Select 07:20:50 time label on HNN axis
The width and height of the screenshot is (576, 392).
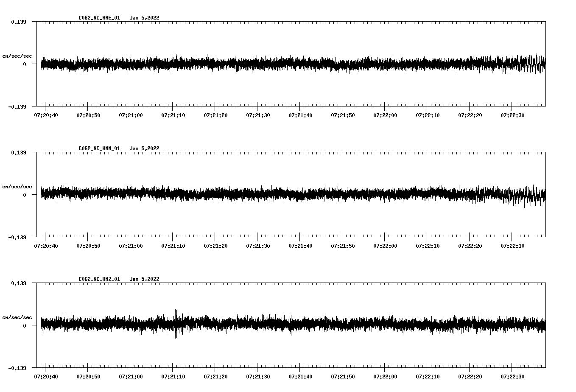88,246
